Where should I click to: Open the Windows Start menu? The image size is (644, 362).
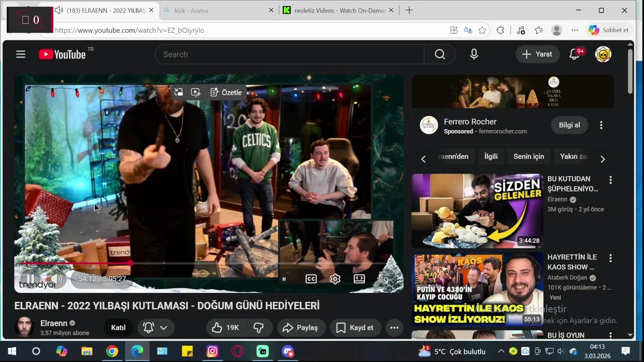pos(12,351)
